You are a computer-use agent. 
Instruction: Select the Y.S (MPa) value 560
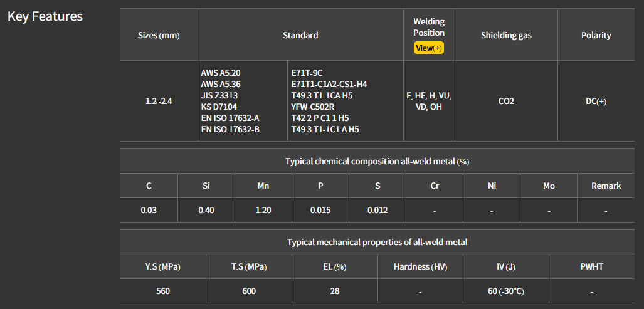pos(163,291)
